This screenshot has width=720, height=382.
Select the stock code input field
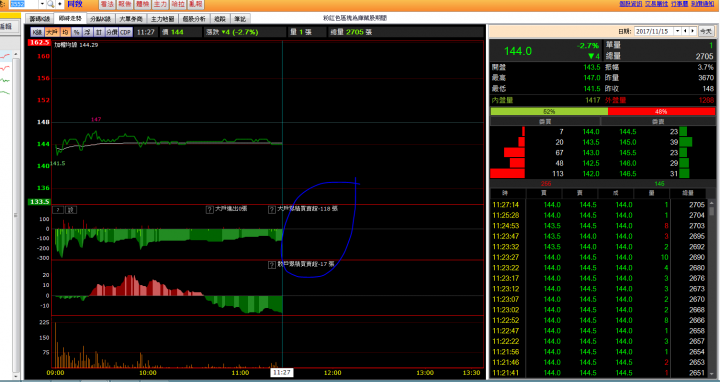pos(24,4)
